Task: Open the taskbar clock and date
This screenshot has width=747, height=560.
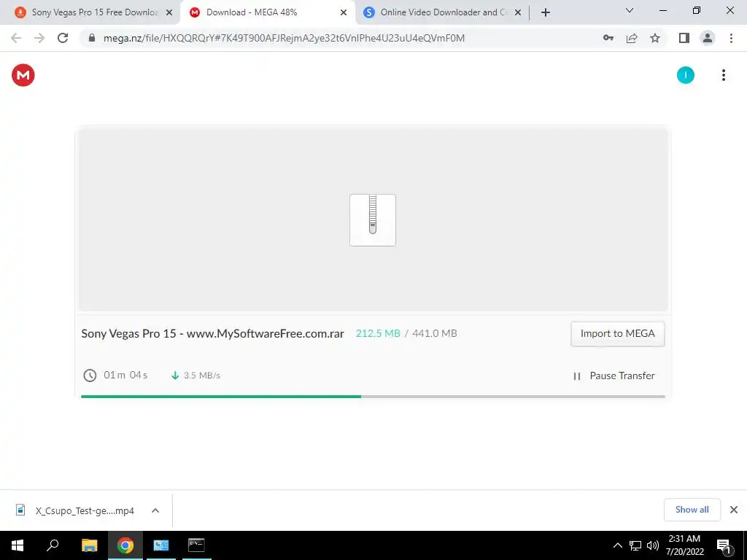Action: click(684, 545)
